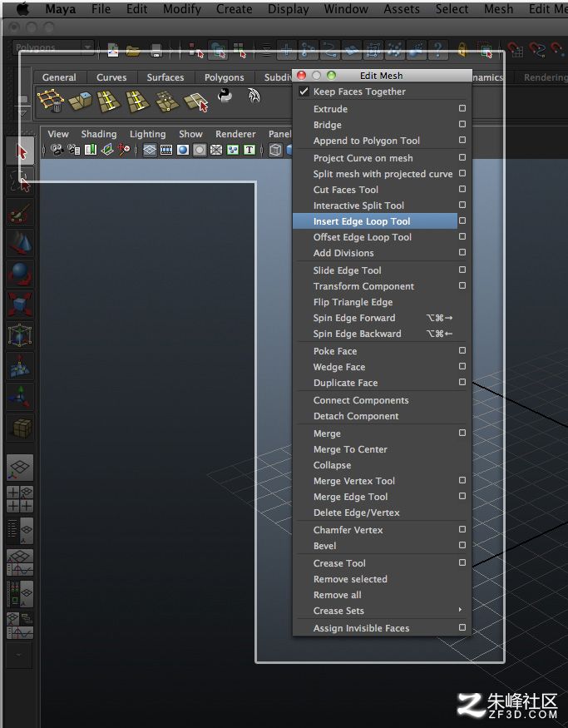Click the smooth shade blue sphere icon
This screenshot has width=568, height=728.
tap(183, 150)
